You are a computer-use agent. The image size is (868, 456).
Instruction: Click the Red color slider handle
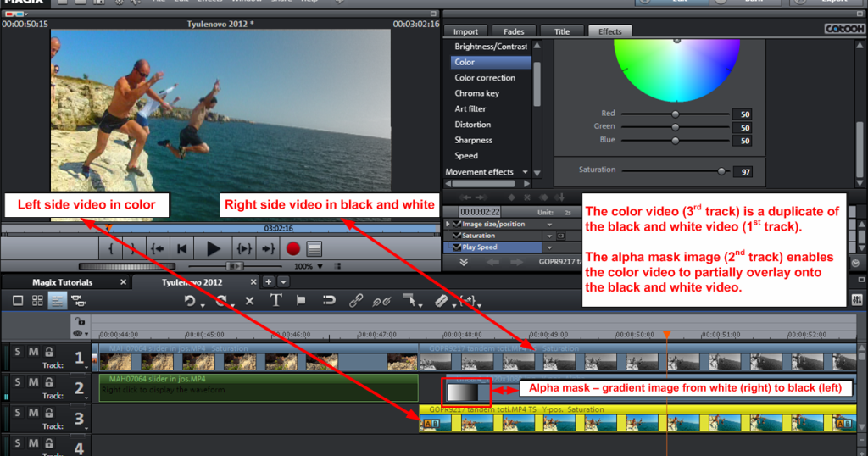point(676,114)
